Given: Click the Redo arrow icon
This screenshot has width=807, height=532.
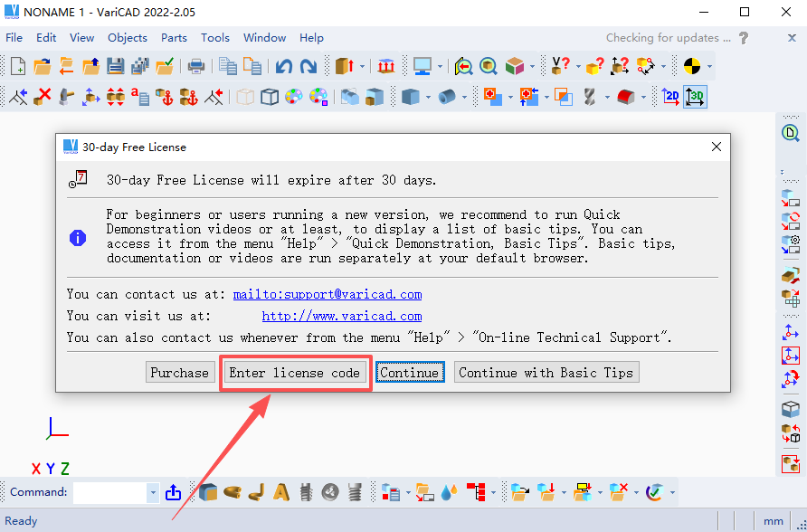Looking at the screenshot, I should (x=309, y=66).
